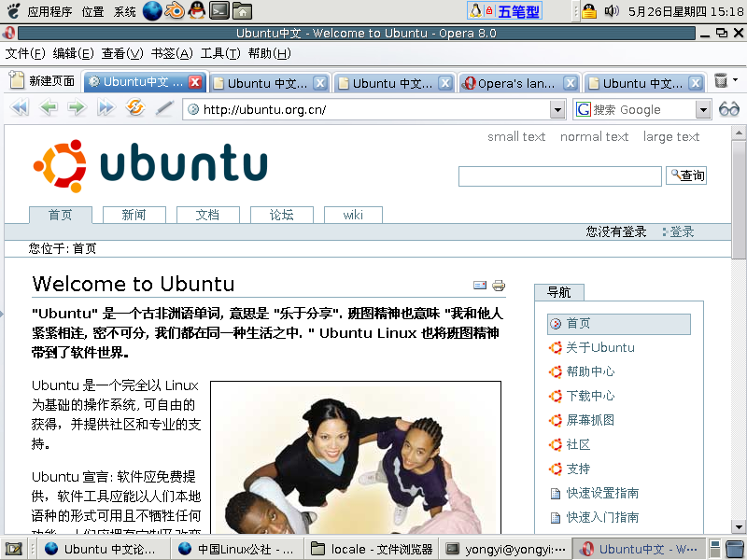
Task: Click the workspace switcher in bottom panel
Action: tap(714, 549)
